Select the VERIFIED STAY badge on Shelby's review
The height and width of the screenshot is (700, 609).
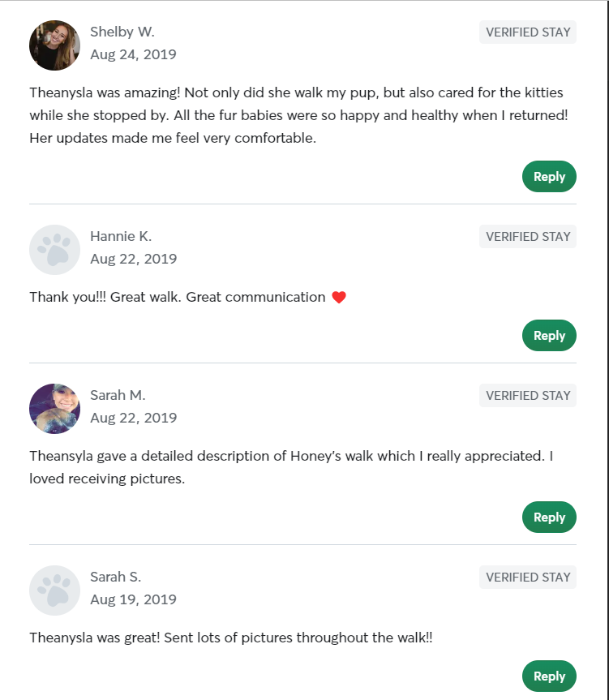pyautogui.click(x=527, y=32)
